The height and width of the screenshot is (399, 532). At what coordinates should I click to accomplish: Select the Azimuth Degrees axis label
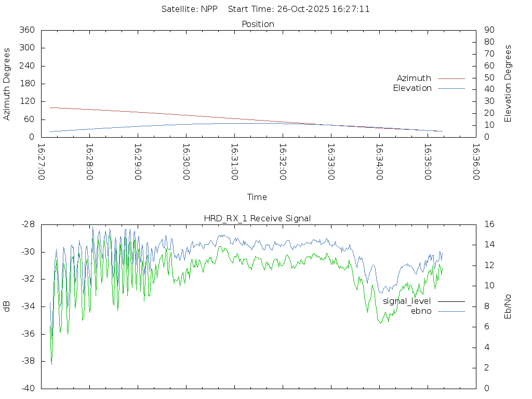pyautogui.click(x=7, y=84)
